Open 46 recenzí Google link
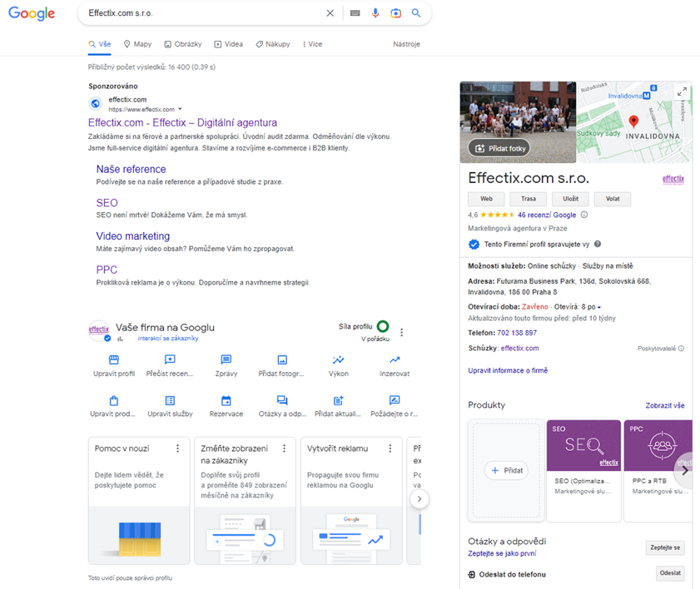Image resolution: width=700 pixels, height=589 pixels. pyautogui.click(x=547, y=215)
